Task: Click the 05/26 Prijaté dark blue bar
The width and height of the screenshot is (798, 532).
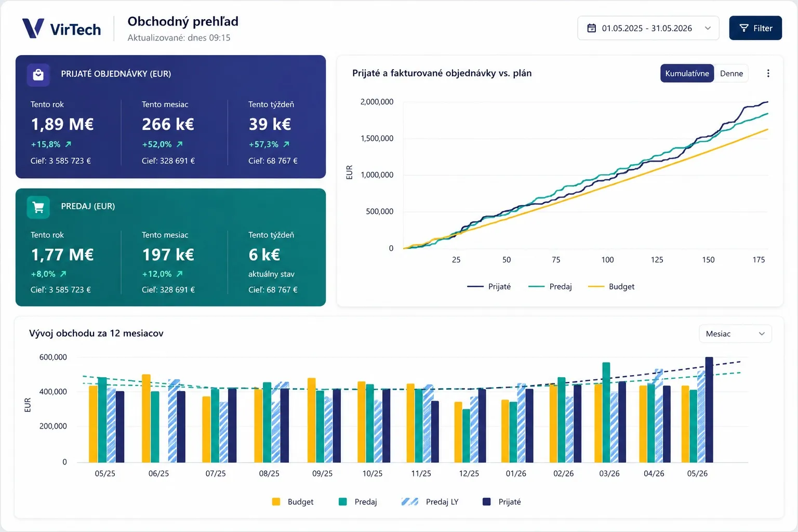Action: pyautogui.click(x=709, y=410)
